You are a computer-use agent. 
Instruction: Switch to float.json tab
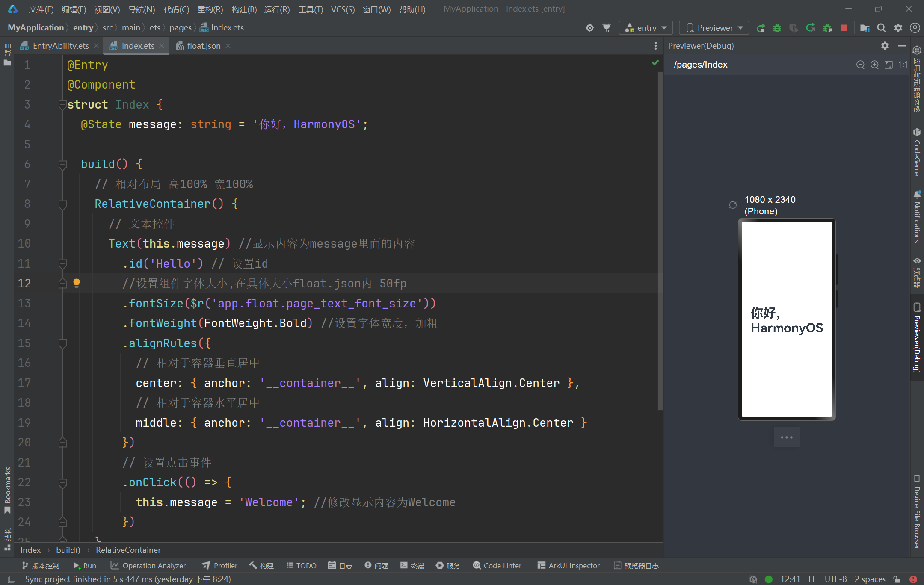point(204,46)
